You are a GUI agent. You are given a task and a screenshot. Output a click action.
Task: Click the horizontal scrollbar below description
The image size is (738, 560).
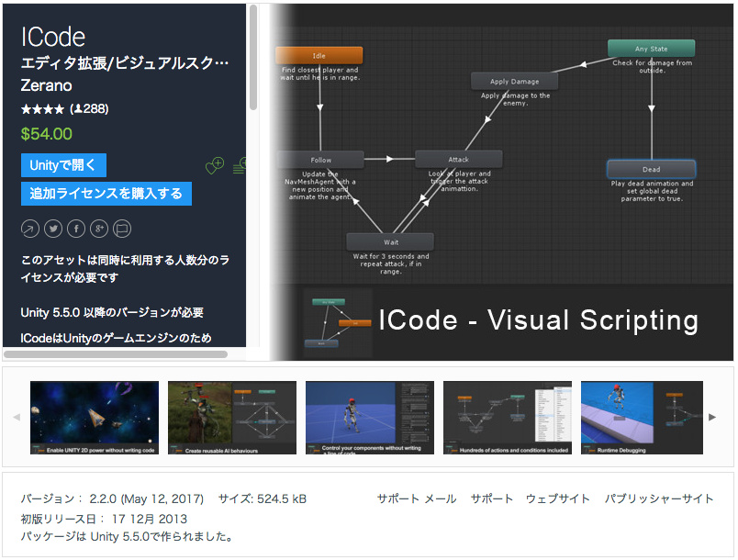click(116, 353)
